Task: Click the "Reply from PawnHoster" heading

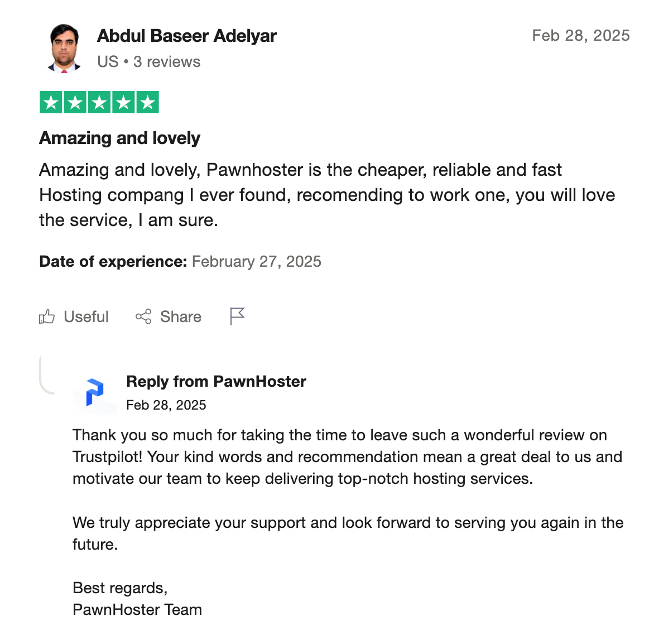Action: (216, 381)
